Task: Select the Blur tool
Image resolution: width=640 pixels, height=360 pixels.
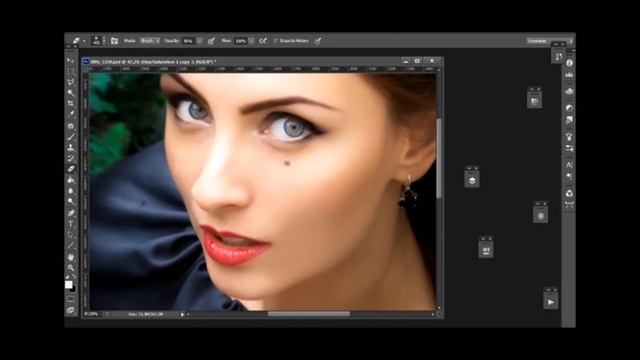Action: point(71,191)
